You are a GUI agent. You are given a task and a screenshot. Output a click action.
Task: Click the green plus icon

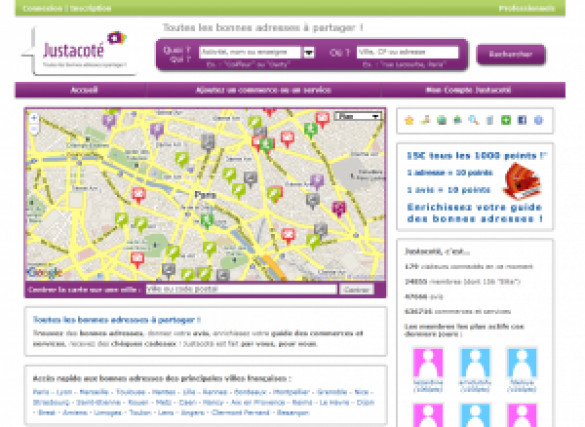506,120
